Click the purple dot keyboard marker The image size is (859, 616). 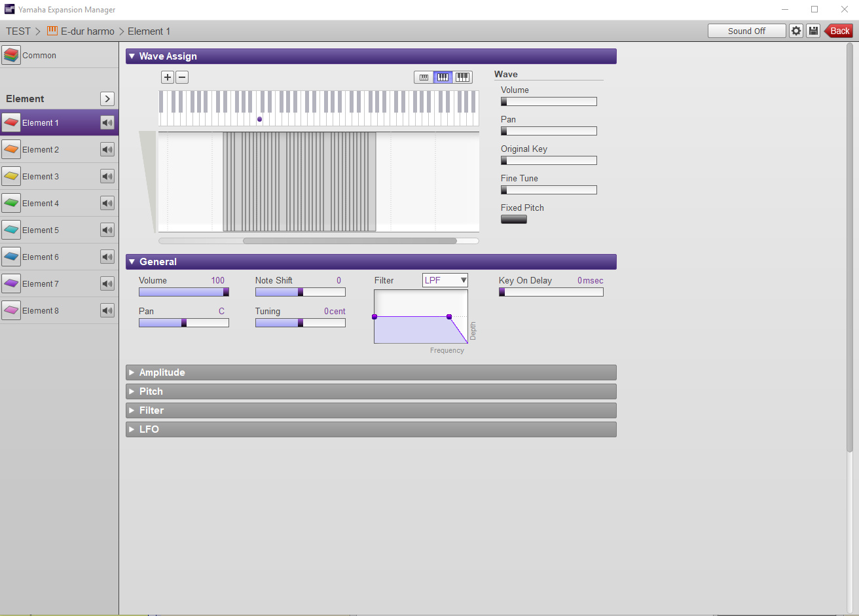coord(259,119)
